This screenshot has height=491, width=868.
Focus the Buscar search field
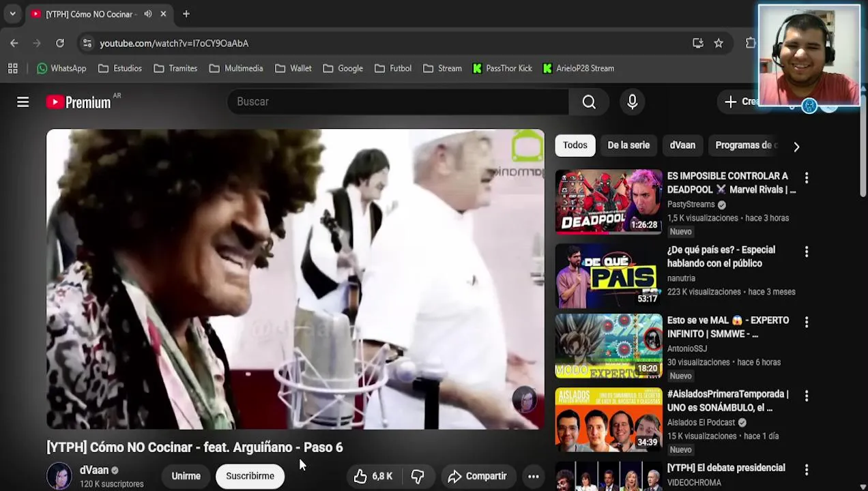click(x=398, y=102)
